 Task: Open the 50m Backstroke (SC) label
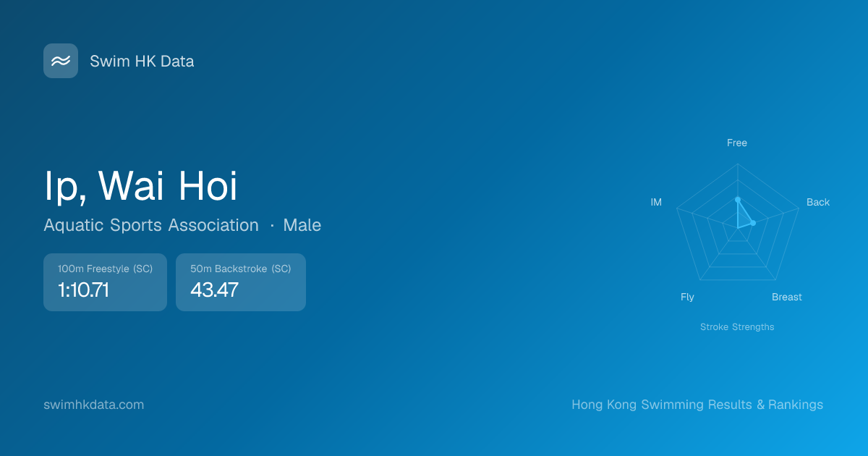240,269
